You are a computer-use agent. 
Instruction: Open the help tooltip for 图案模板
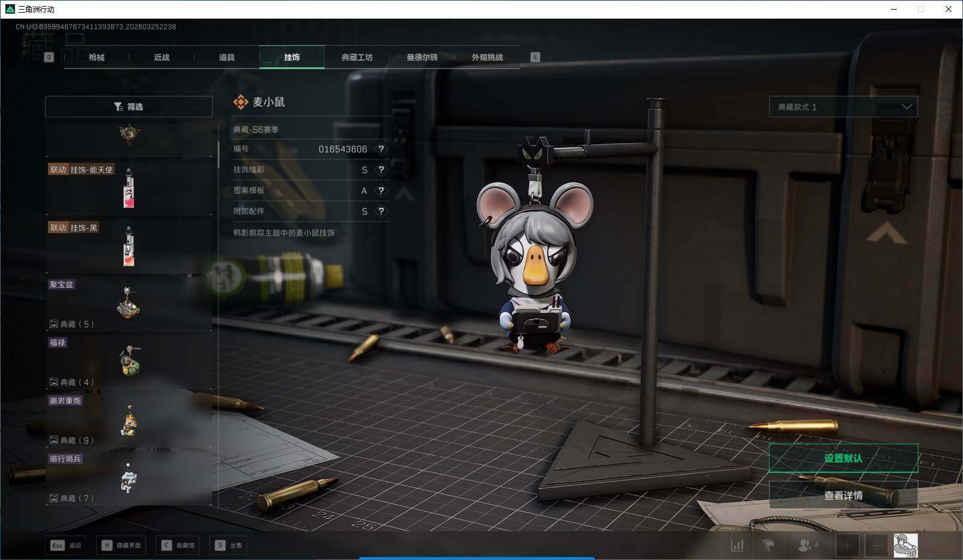[x=381, y=190]
